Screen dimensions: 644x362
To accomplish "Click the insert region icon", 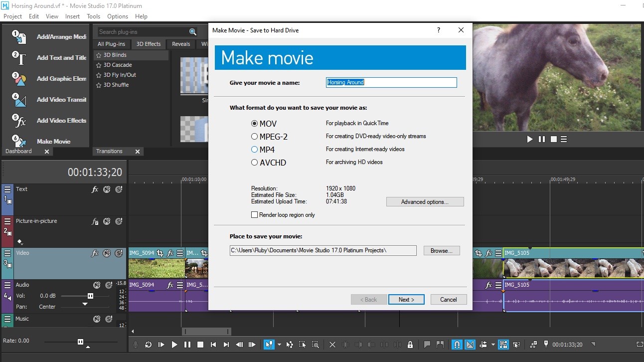I will [440, 345].
